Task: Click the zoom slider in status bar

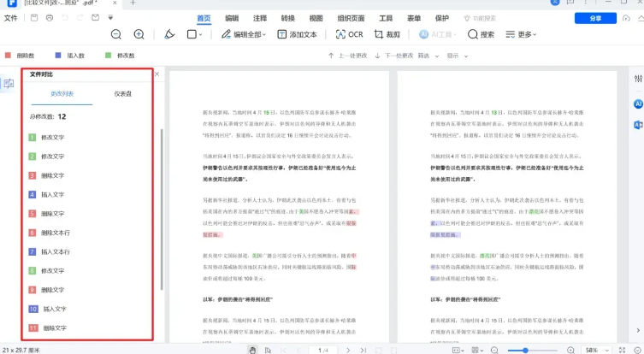Action: (x=533, y=351)
